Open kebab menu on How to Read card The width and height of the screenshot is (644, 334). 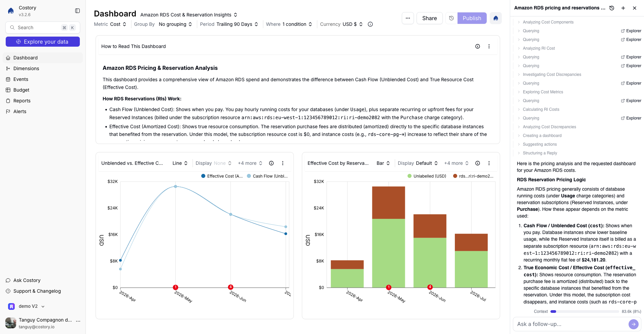pyautogui.click(x=489, y=46)
